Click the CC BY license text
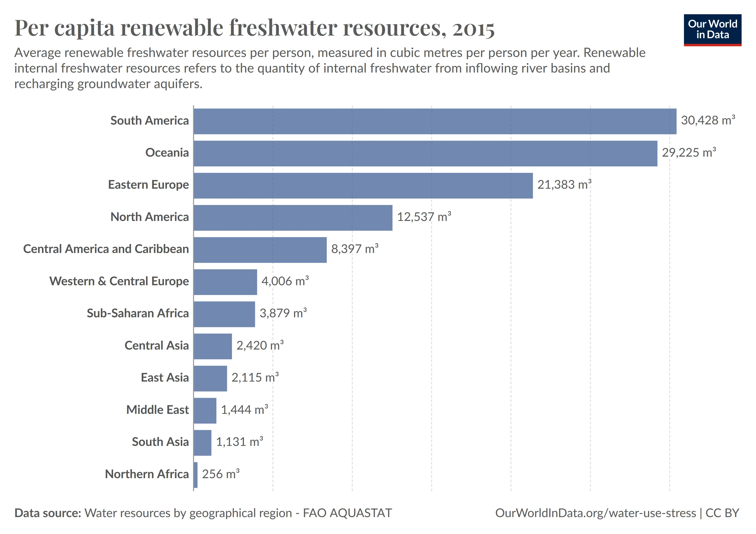 722,513
